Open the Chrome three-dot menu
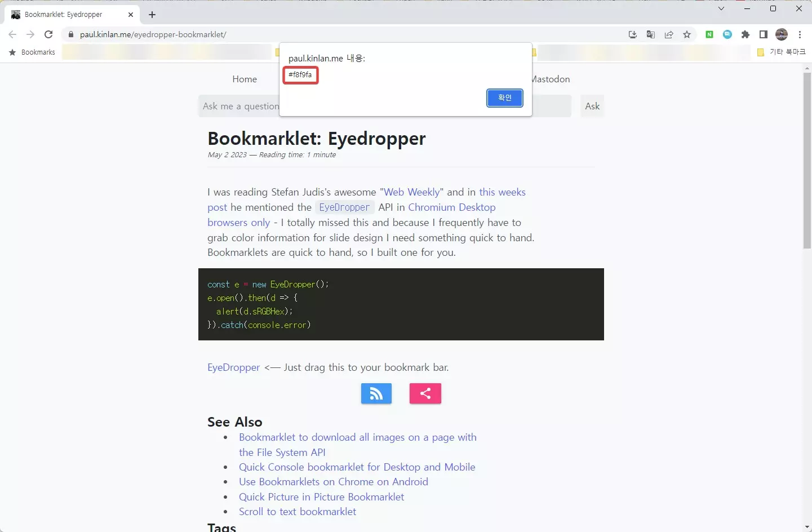 click(x=800, y=34)
